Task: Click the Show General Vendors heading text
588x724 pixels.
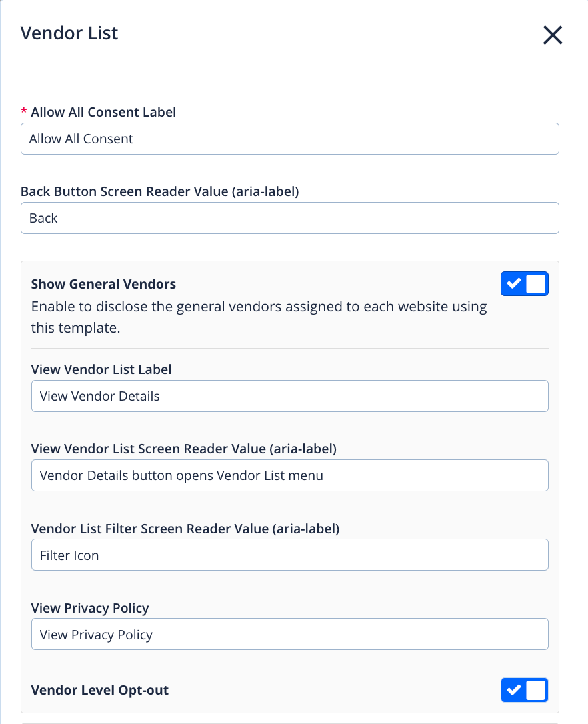Action: point(103,284)
